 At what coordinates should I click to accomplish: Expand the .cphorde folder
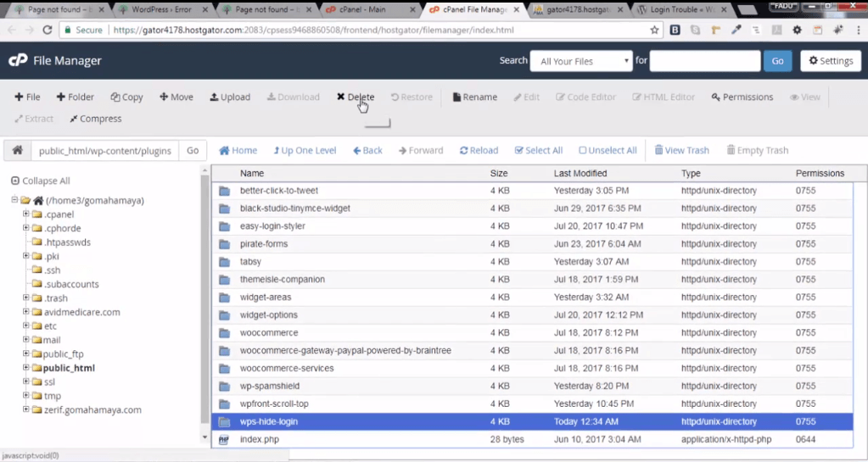point(26,227)
